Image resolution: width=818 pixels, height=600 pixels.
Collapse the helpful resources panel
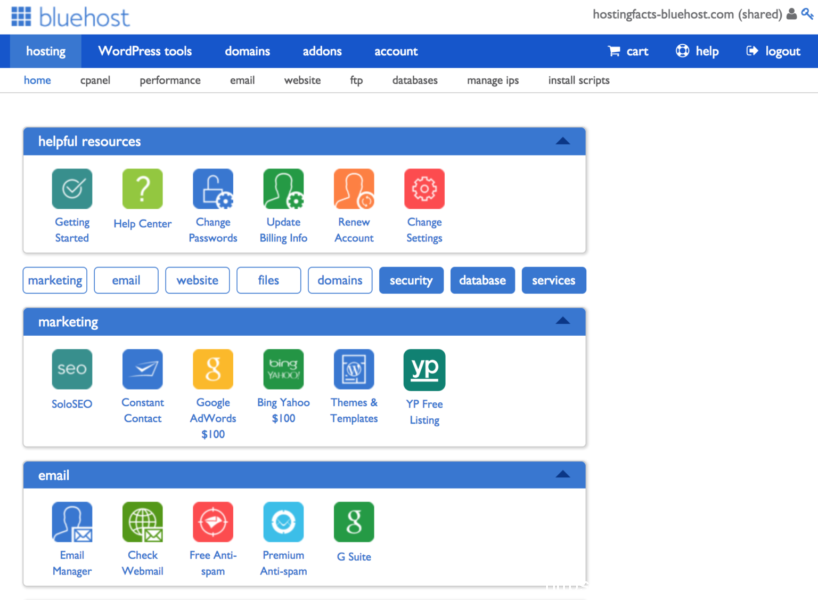click(x=562, y=141)
